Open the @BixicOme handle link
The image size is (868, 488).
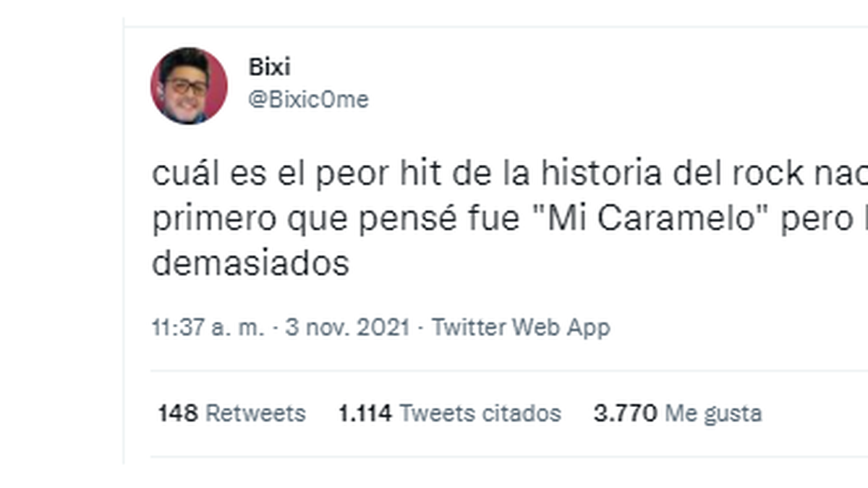point(309,100)
